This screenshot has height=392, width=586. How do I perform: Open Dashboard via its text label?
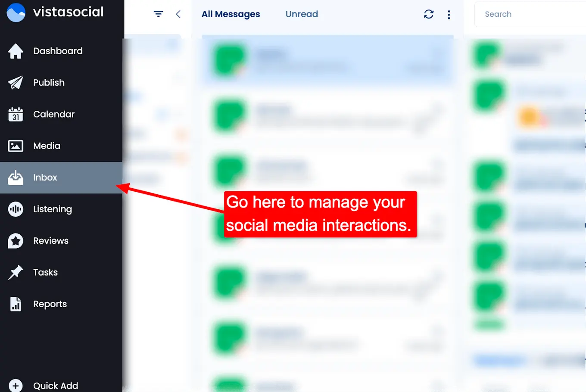point(58,51)
